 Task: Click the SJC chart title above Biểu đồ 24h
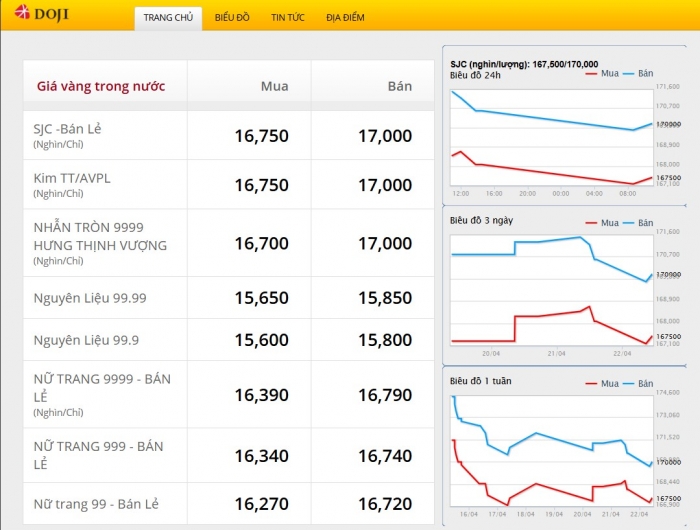[x=523, y=63]
